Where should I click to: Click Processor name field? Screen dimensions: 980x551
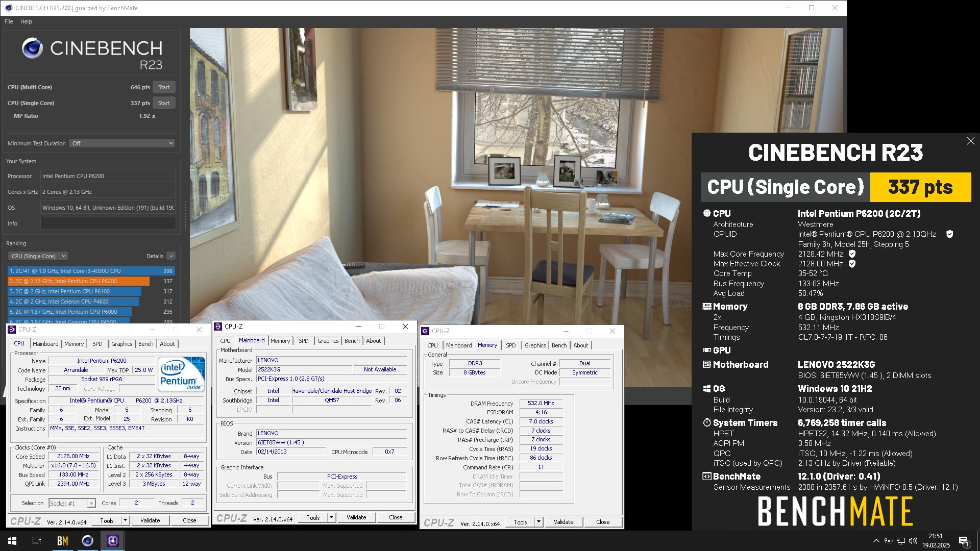coord(108,176)
